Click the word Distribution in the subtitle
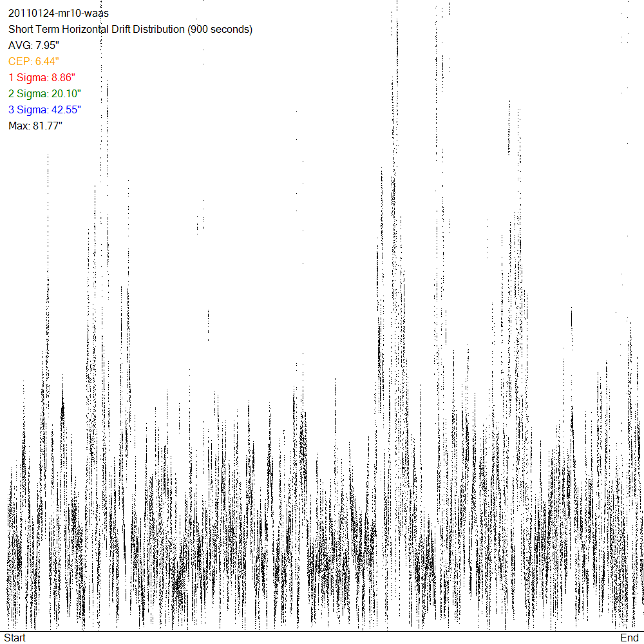 pos(158,29)
